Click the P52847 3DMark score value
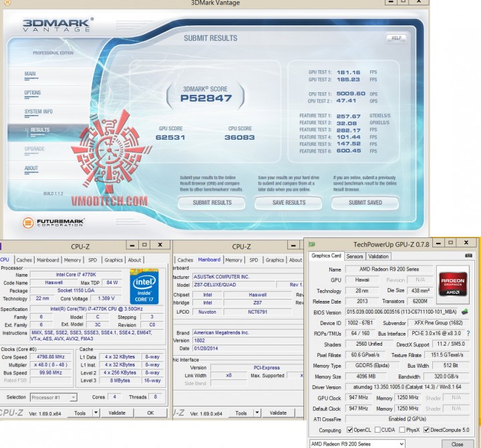This screenshot has width=481, height=448. click(x=206, y=98)
